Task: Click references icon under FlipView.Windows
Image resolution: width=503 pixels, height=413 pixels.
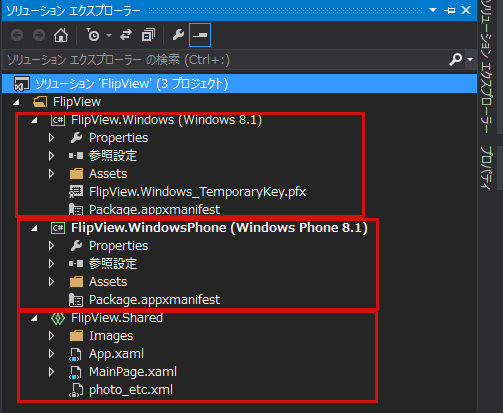Action: pos(76,156)
